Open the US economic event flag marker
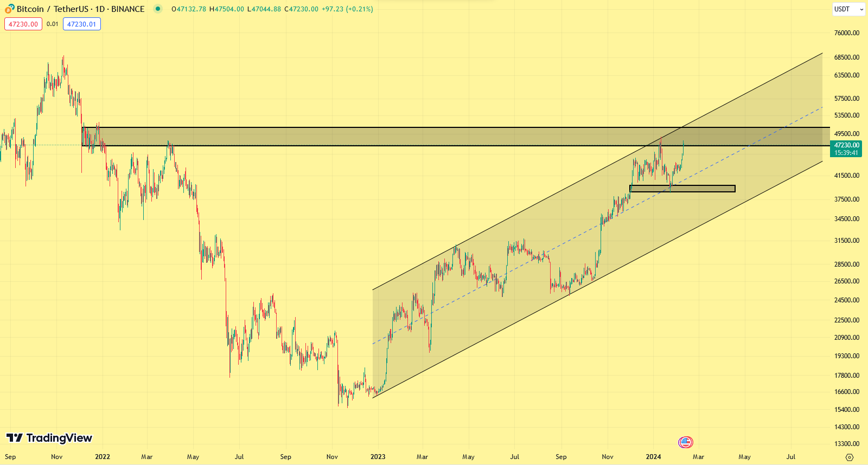Image resolution: width=868 pixels, height=465 pixels. [x=685, y=442]
